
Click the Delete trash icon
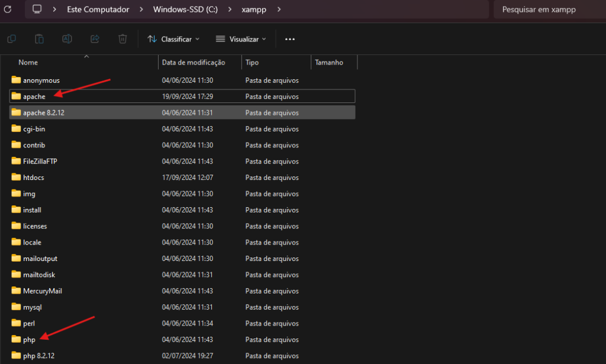tap(123, 39)
